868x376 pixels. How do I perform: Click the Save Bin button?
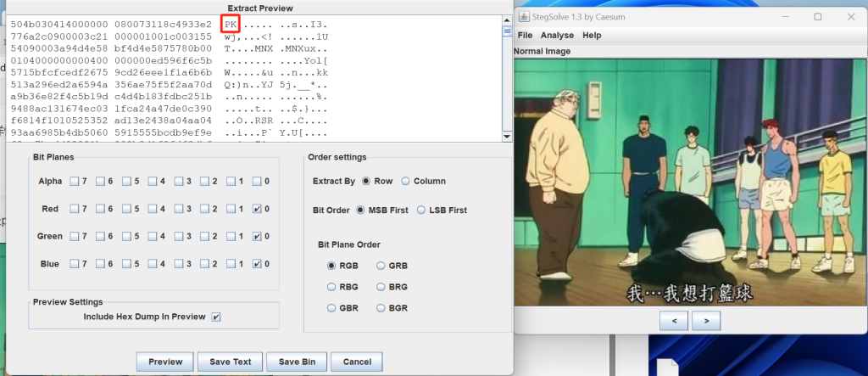point(296,362)
